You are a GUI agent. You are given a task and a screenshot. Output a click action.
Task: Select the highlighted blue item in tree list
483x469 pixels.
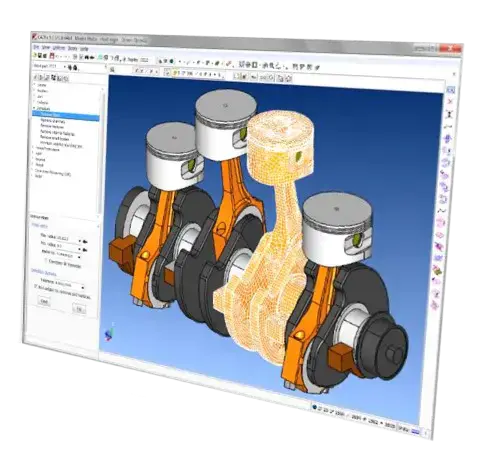pyautogui.click(x=66, y=115)
